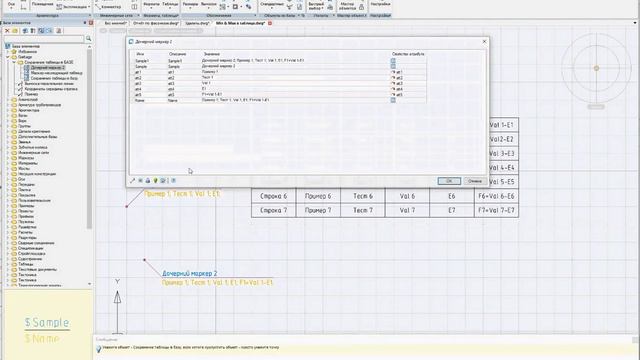Select the Несущие конструкции folder

[37, 174]
